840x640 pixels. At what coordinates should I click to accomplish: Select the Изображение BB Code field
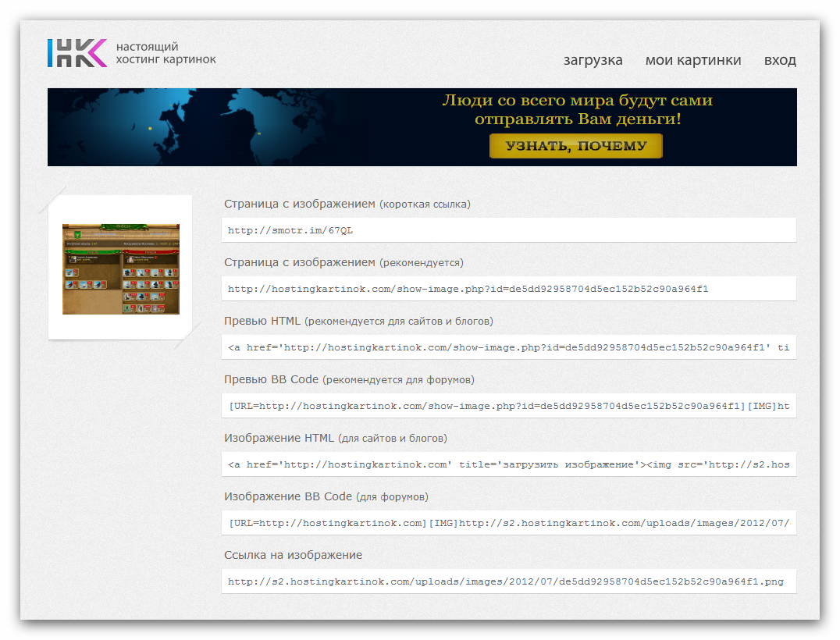click(x=509, y=522)
